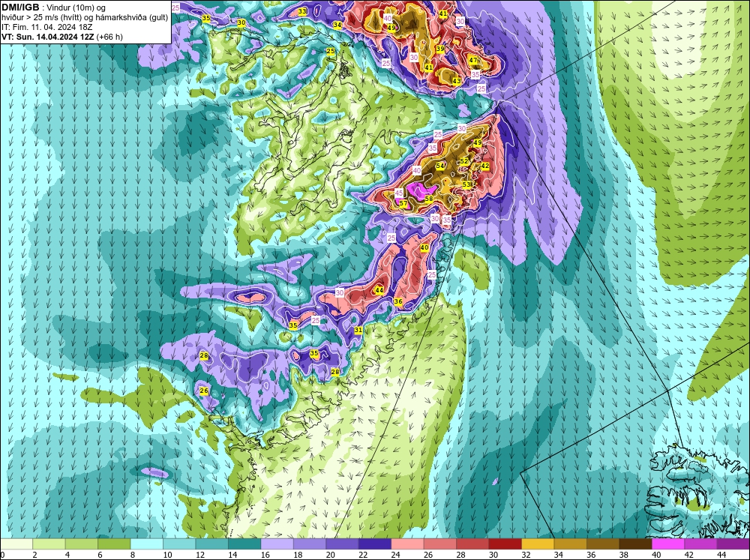Screen dimensions: 750x560
Task: Pick the magenta legend swatch between 40 and 42
Action: [x=668, y=544]
